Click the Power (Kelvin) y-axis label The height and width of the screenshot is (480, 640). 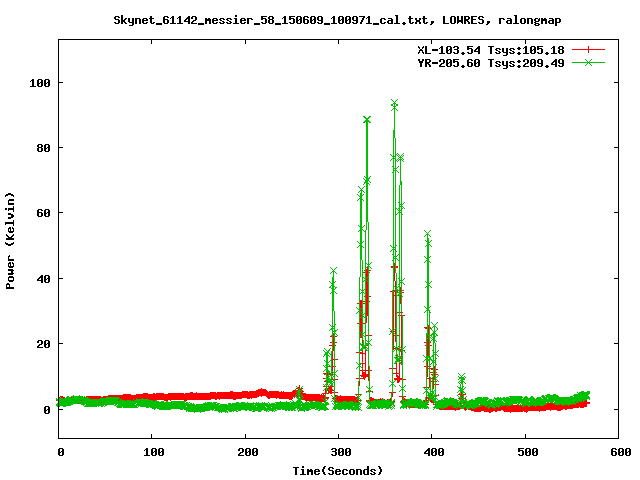[11, 240]
